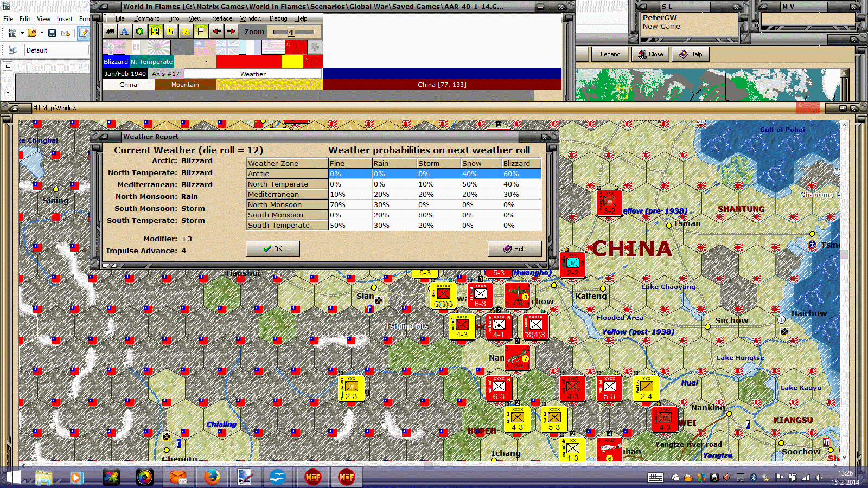Image resolution: width=868 pixels, height=488 pixels.
Task: Click the Blizzard weather indicator in status bar
Action: [116, 62]
